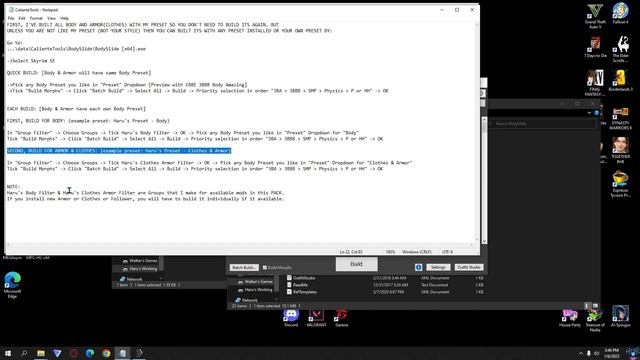Expand the ribbon chevron in background Explorer window
The width and height of the screenshot is (640, 360).
click(x=589, y=113)
